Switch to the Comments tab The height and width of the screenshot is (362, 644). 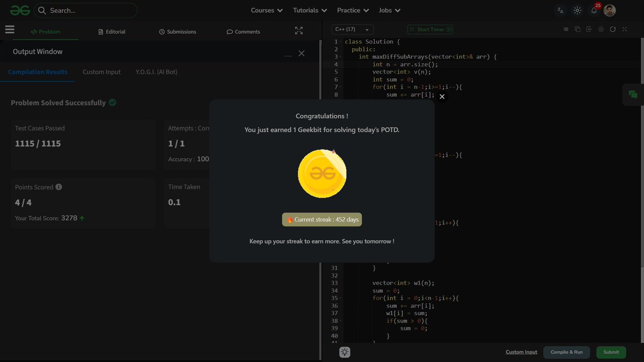pyautogui.click(x=243, y=32)
